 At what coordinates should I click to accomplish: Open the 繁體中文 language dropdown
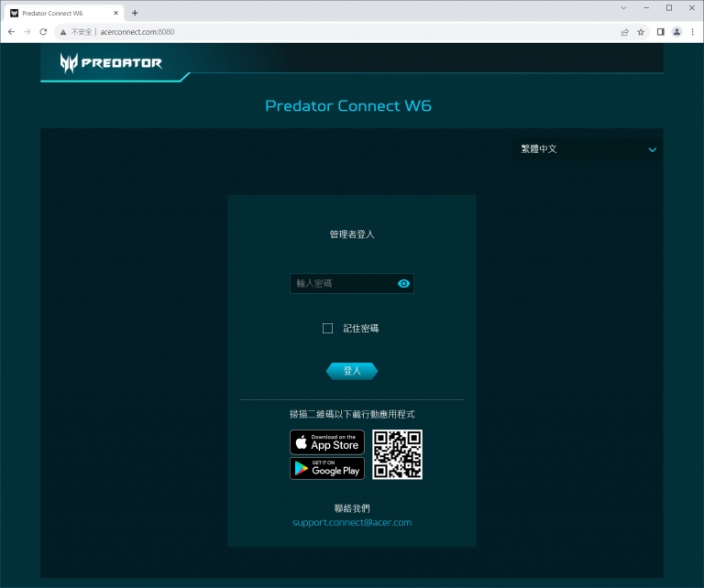(x=588, y=149)
